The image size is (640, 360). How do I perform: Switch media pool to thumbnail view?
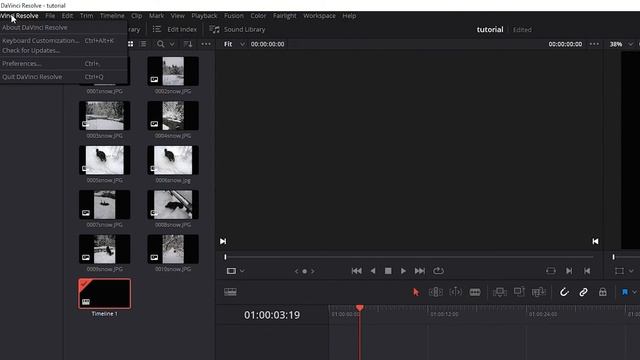point(131,44)
